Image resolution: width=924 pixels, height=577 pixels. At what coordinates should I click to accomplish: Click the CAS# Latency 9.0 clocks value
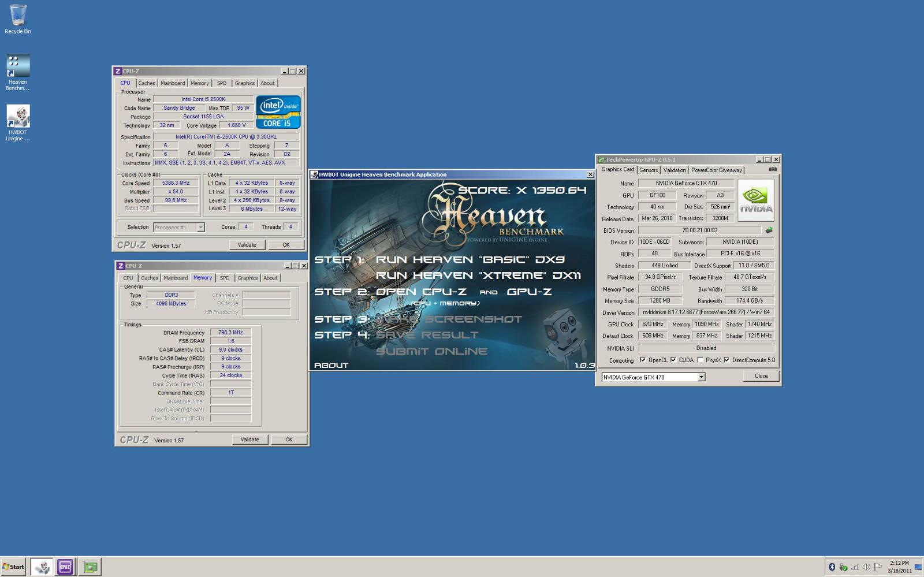point(230,349)
